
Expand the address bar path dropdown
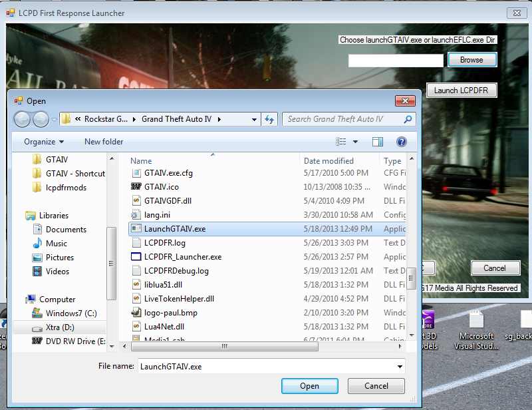tap(254, 120)
